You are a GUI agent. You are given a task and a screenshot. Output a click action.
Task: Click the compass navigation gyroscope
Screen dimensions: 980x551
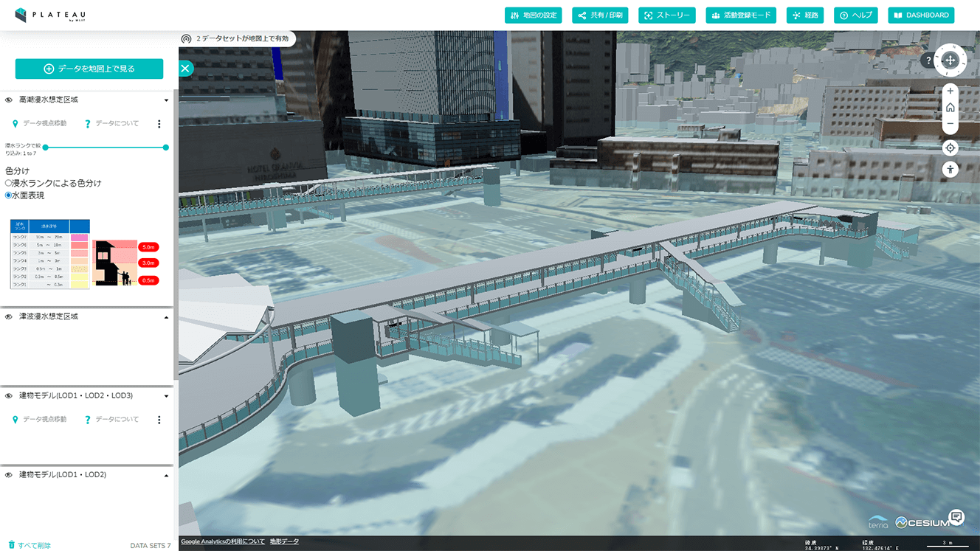point(950,60)
